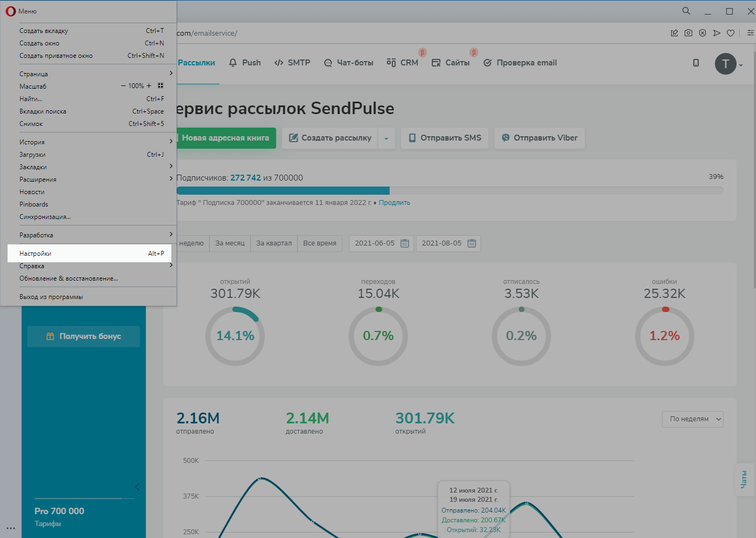Screen dimensions: 756x538
Task: Select the 'За месяц' period filter
Action: pyautogui.click(x=230, y=243)
